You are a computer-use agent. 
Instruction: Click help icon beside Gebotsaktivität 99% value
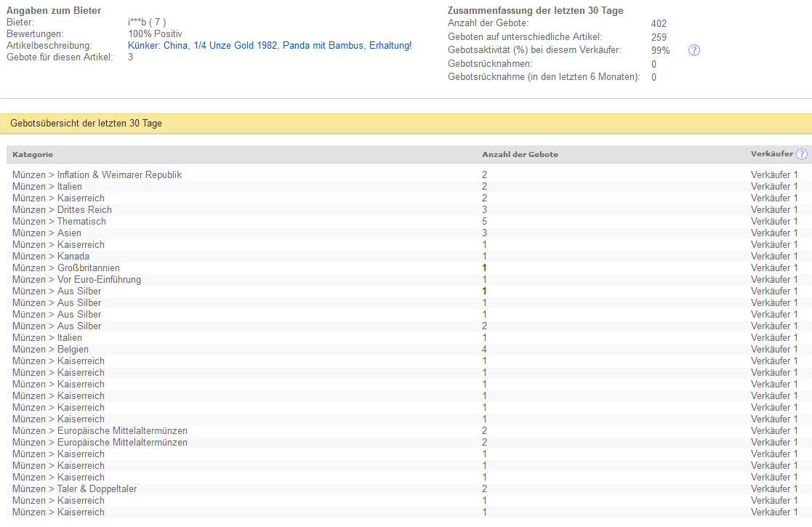694,50
